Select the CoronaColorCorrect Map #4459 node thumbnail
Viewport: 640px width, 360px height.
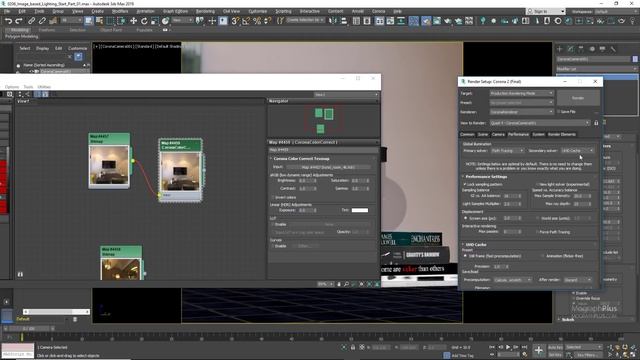[x=180, y=171]
